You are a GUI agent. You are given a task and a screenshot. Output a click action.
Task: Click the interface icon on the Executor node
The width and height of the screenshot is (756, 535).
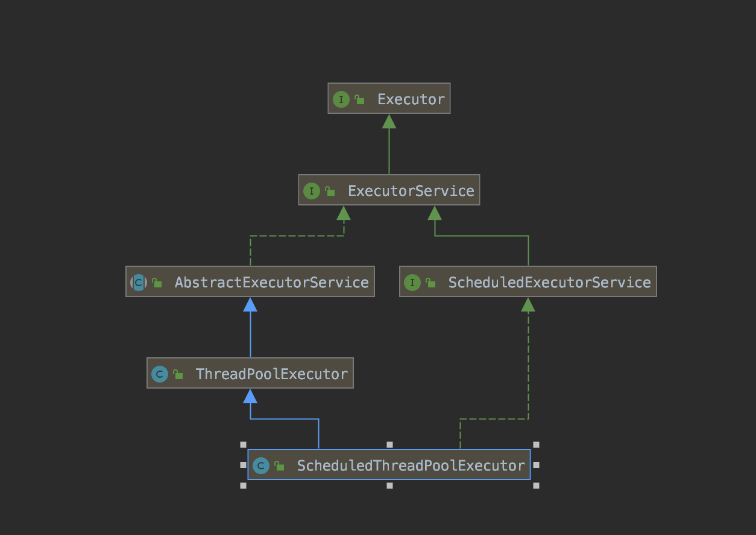[x=341, y=99]
